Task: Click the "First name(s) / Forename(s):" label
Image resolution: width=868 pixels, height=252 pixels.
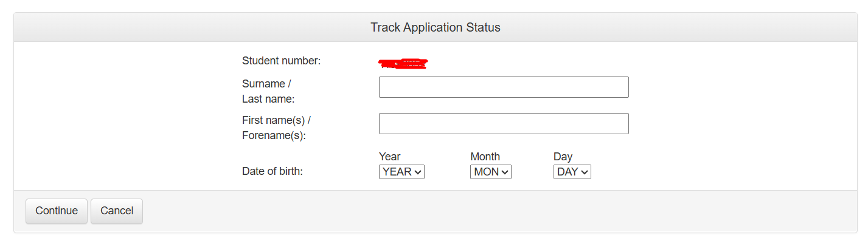Action: tap(276, 128)
